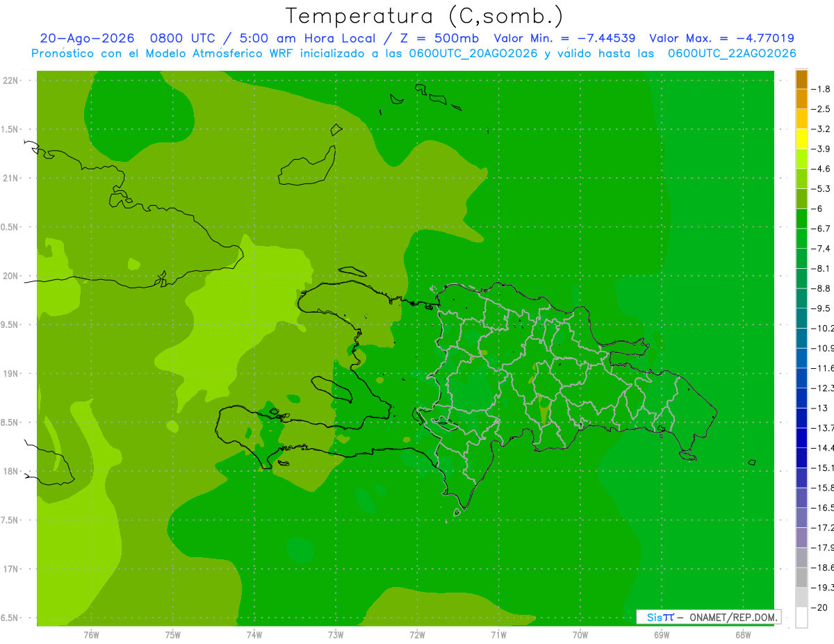Click the "19N" latitude label
Viewport: 834px width, 644px height.
(10, 374)
